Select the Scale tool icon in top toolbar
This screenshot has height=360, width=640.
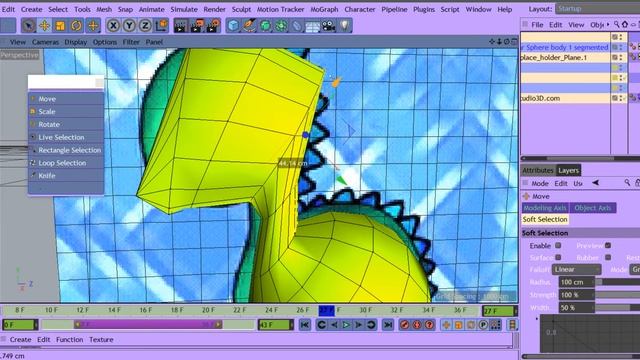(x=60, y=26)
